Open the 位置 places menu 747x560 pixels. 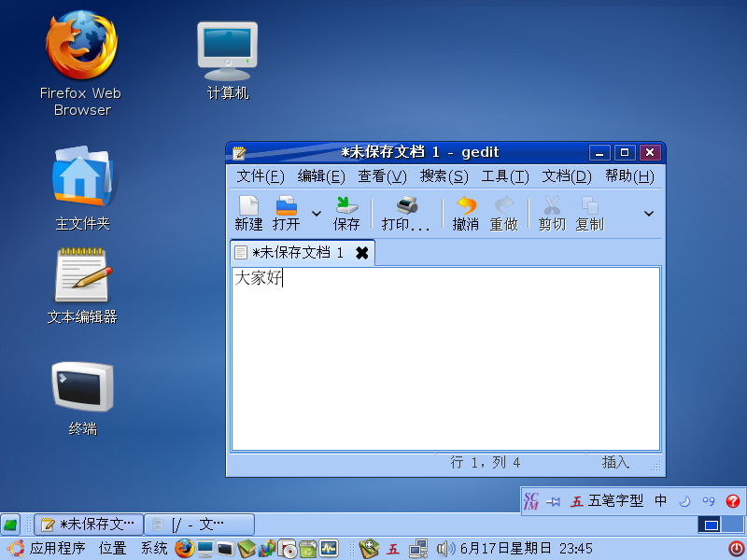[112, 549]
